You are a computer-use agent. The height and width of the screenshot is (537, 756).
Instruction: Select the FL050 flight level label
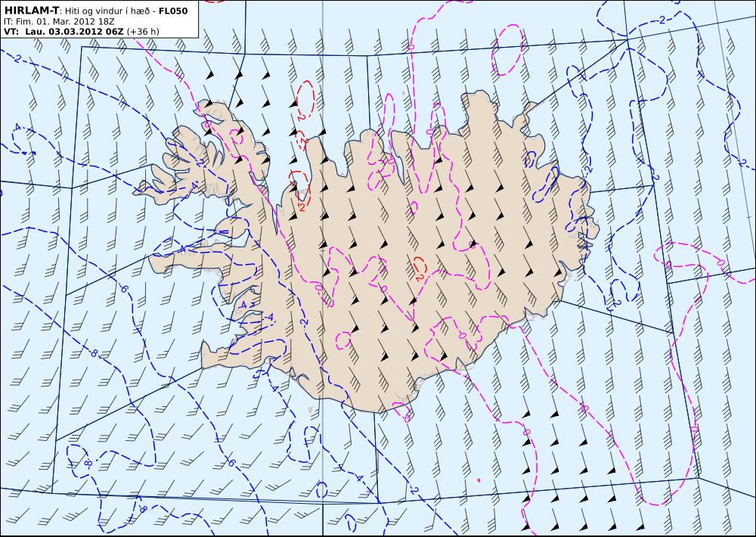(x=174, y=11)
